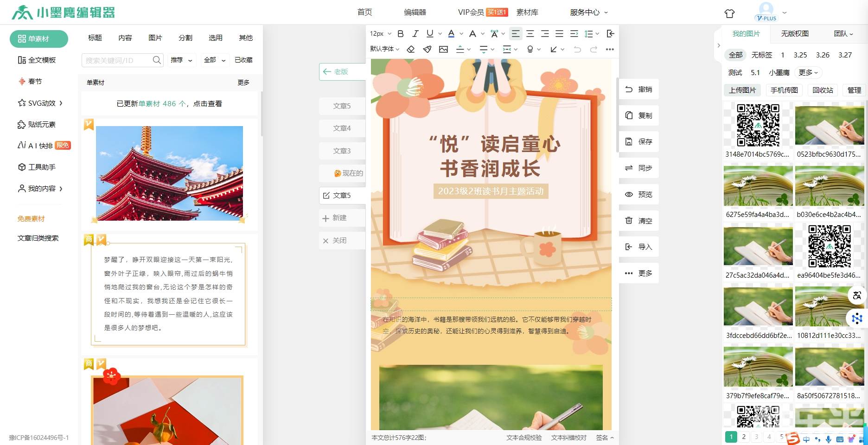Toggle italic text formatting

pyautogui.click(x=415, y=34)
